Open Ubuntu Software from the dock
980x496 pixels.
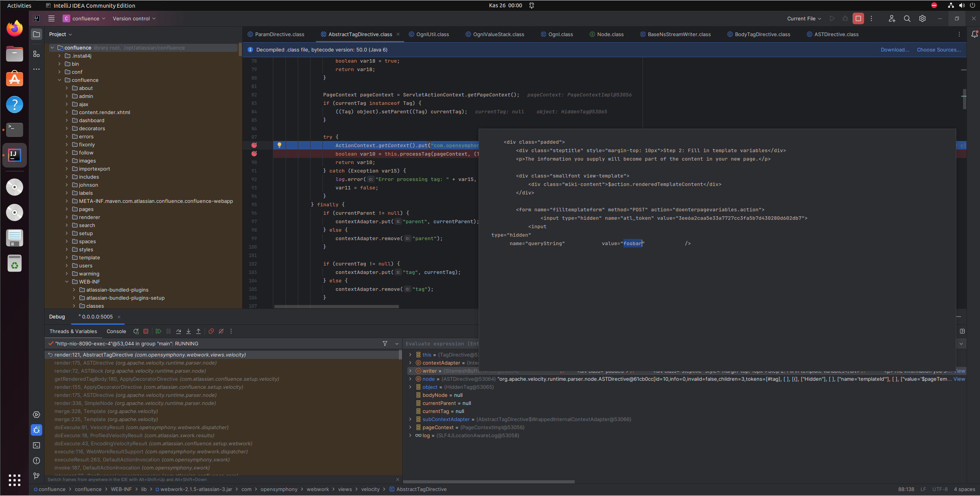point(15,79)
